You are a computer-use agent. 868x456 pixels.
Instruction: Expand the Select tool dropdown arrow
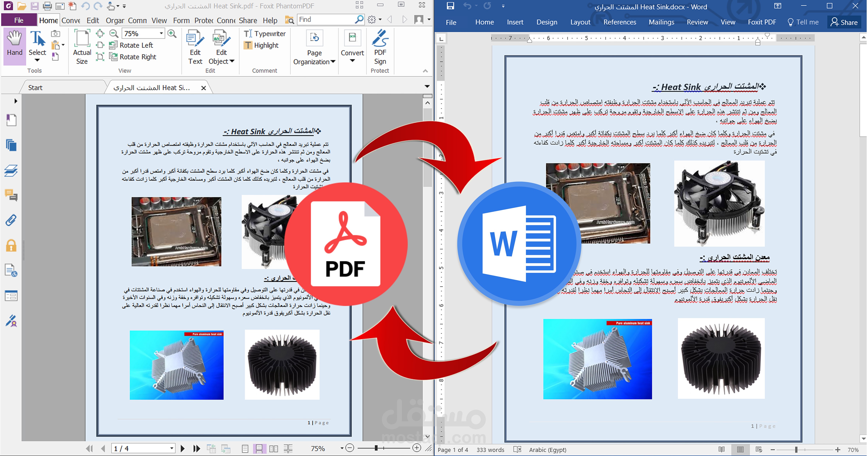[x=37, y=60]
